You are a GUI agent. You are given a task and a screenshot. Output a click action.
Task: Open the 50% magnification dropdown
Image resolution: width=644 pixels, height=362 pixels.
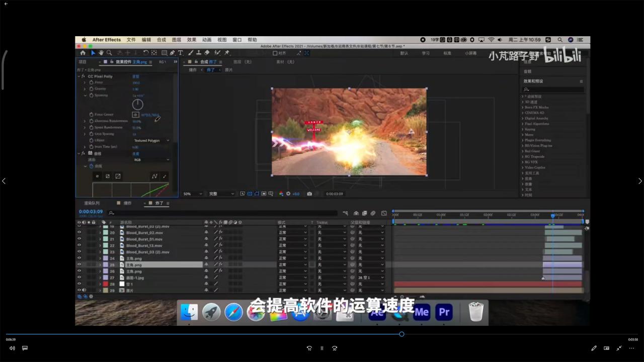192,194
